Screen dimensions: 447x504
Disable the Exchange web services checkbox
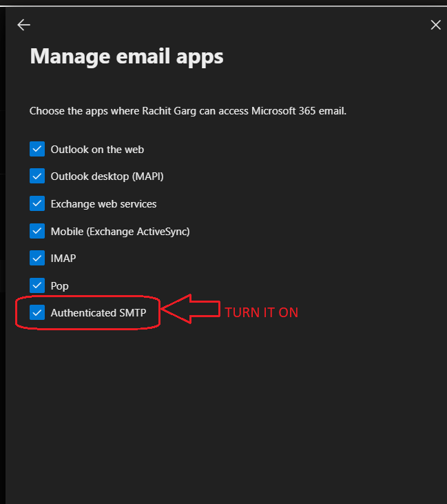click(37, 203)
